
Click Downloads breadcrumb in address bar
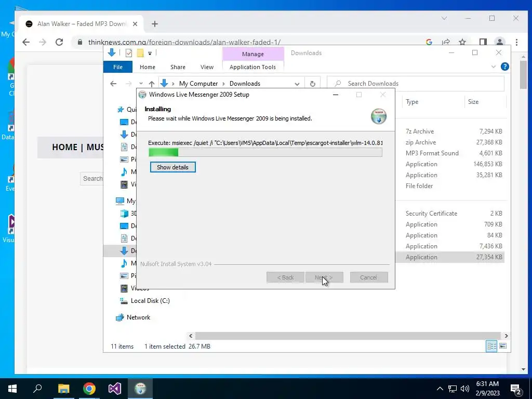[245, 84]
